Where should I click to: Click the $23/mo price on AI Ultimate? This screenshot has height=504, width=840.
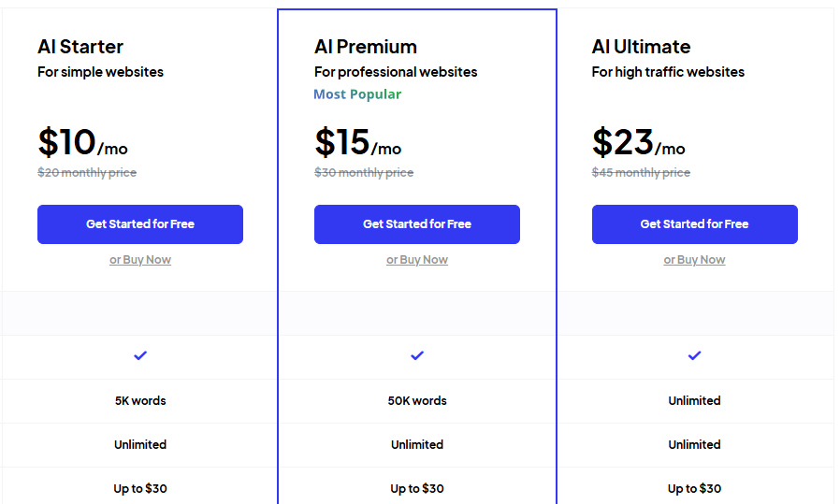coord(638,143)
